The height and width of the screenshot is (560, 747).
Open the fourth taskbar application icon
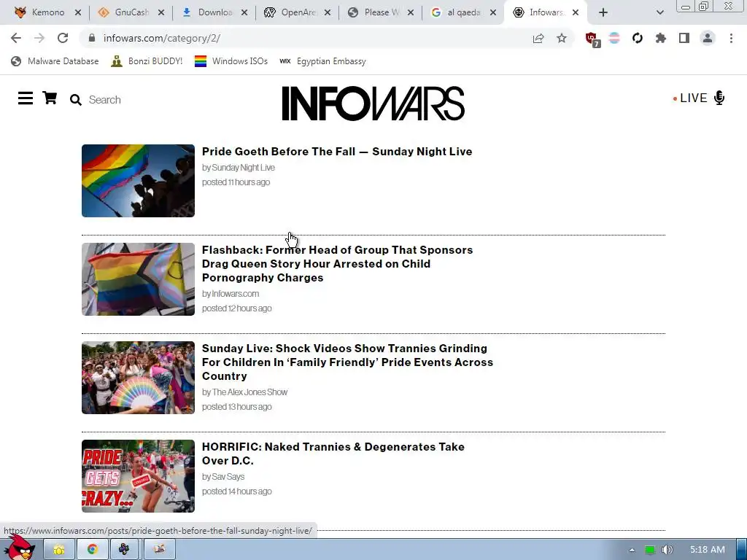(159, 549)
